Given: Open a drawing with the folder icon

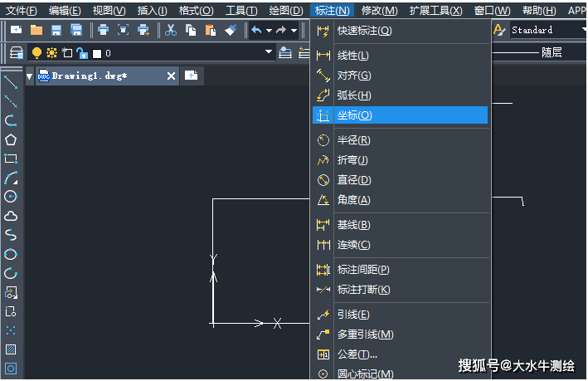Looking at the screenshot, I should coord(36,30).
